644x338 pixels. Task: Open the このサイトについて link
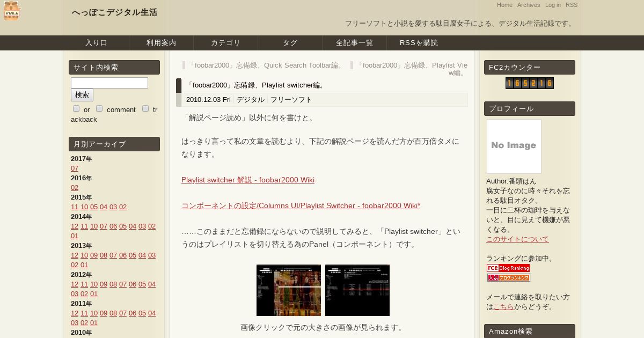517,239
